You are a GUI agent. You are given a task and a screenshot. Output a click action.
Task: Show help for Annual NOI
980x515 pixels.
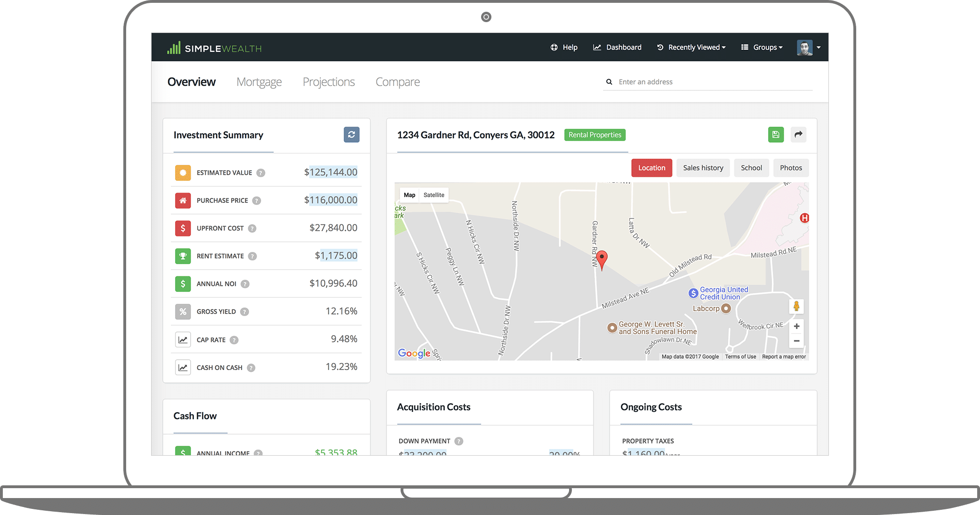click(x=245, y=284)
